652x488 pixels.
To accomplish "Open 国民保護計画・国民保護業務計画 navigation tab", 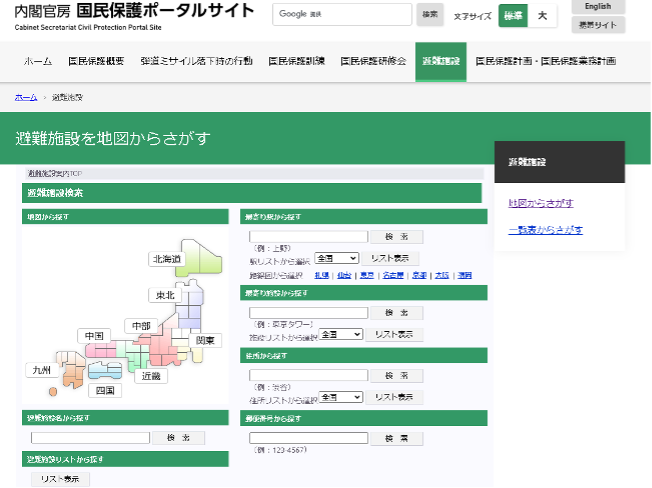I will (x=546, y=61).
